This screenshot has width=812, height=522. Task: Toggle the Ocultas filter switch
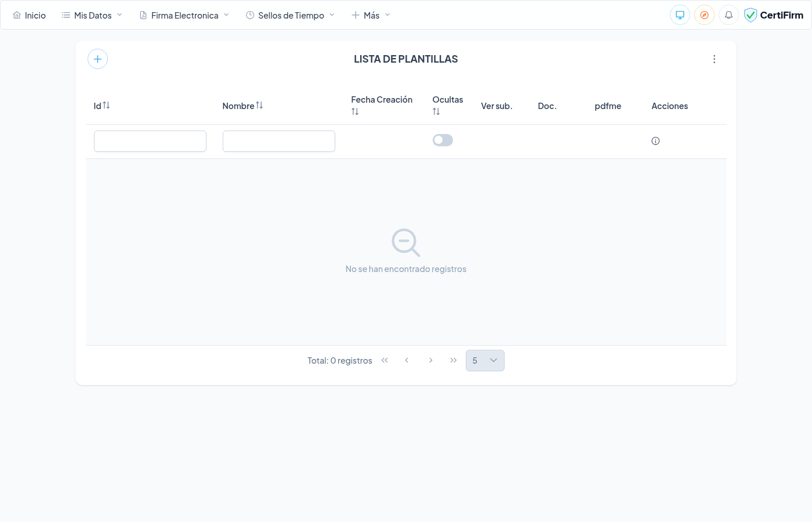tap(443, 140)
